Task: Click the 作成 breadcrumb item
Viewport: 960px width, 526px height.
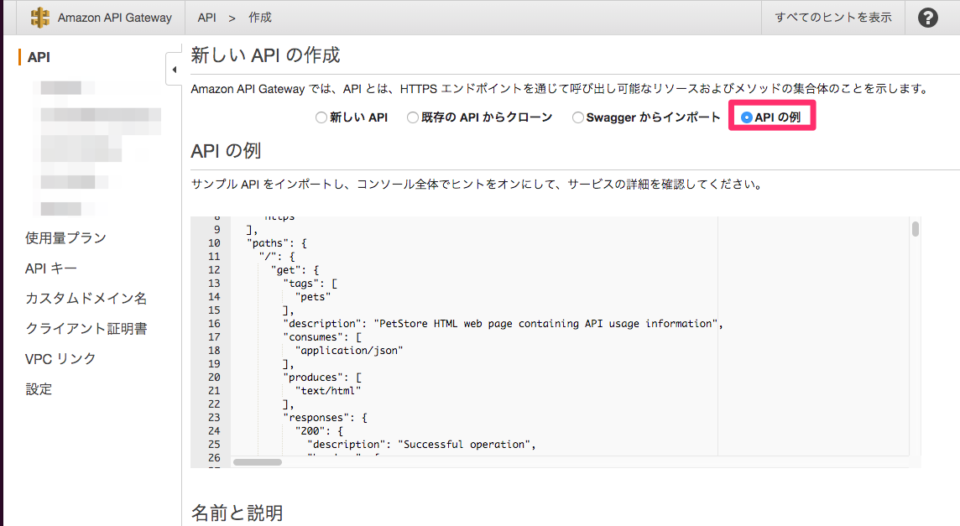Action: click(x=260, y=18)
